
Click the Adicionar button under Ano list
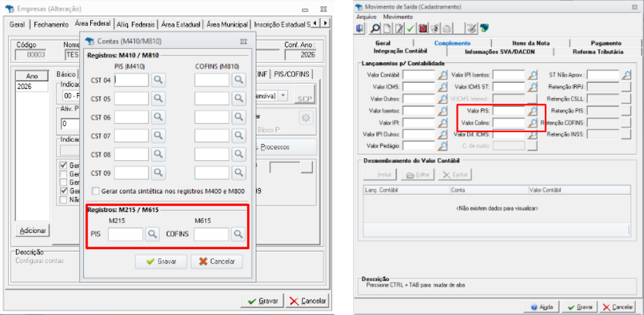tap(33, 230)
